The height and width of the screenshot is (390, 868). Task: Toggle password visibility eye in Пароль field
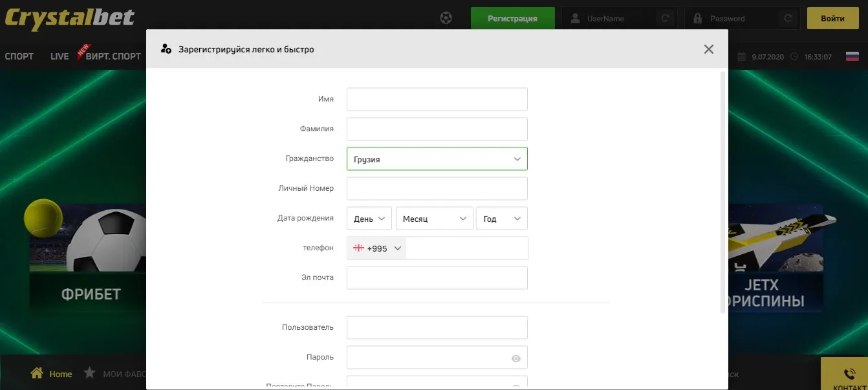pos(515,358)
